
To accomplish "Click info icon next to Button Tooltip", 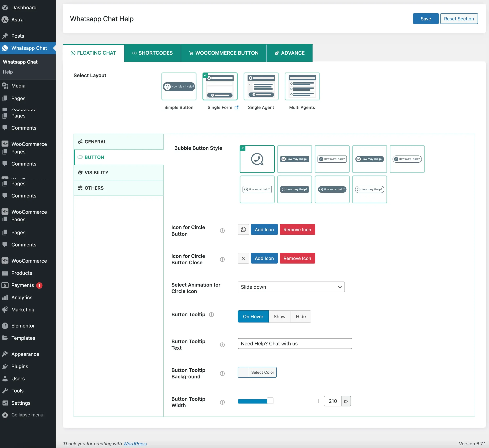I will point(211,315).
